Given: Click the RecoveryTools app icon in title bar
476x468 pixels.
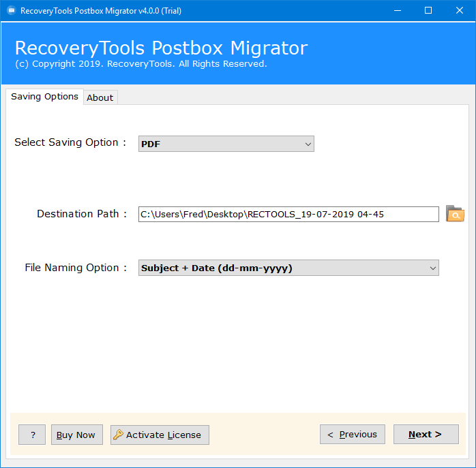Looking at the screenshot, I should pos(11,11).
